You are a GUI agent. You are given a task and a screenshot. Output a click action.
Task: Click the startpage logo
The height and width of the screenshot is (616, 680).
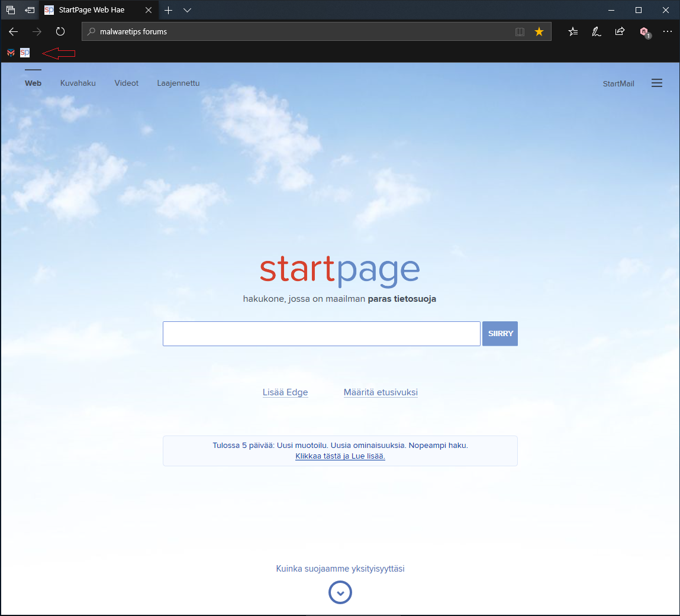[x=340, y=270]
